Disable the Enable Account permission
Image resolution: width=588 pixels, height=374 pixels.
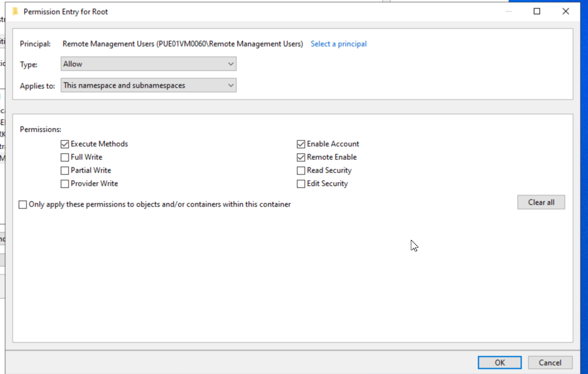coord(301,144)
